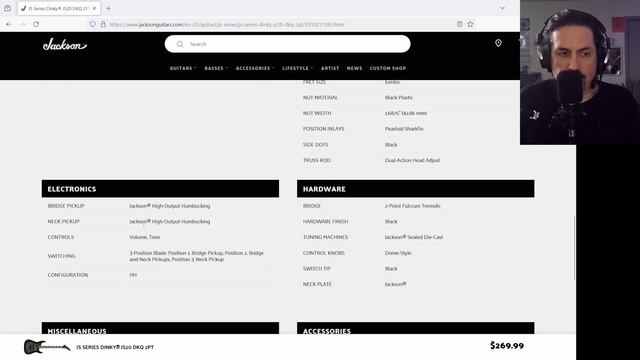Open the store locator pin icon
This screenshot has width=640, height=360.
(498, 43)
